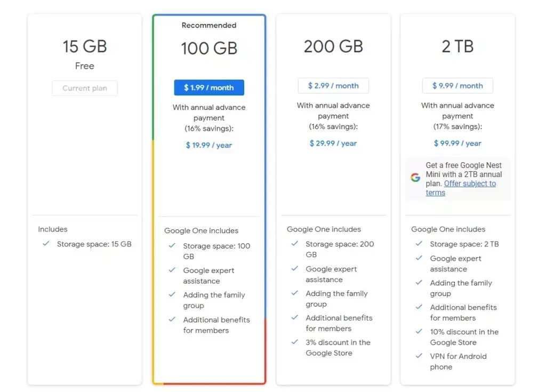Click the checkmark beside Adding the family group
Viewport: 546px width, 392px height.
(x=172, y=295)
